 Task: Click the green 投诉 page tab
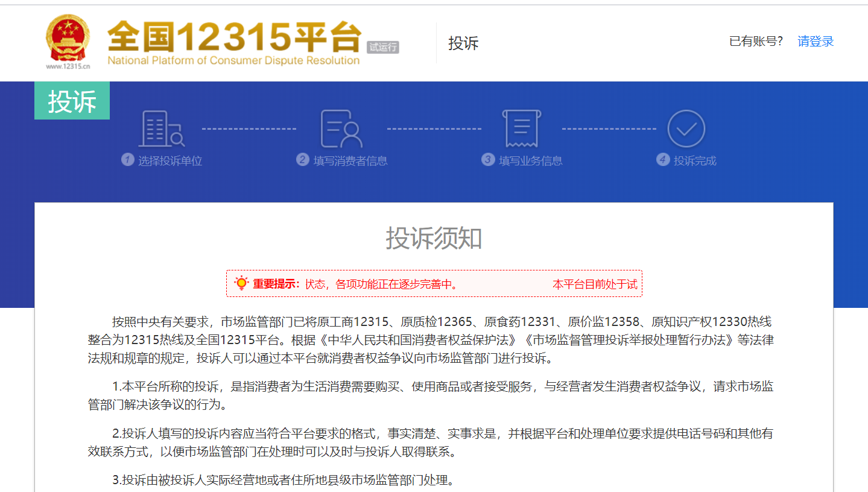(x=71, y=101)
